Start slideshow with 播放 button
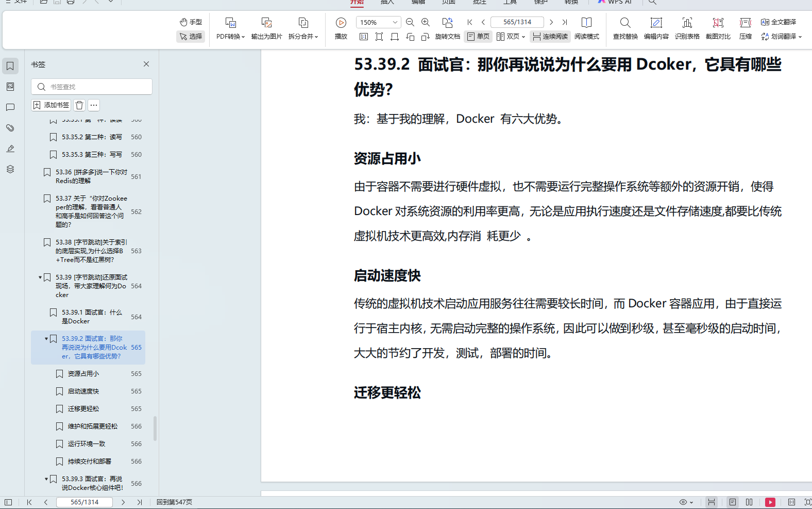The height and width of the screenshot is (509, 812). [341, 28]
